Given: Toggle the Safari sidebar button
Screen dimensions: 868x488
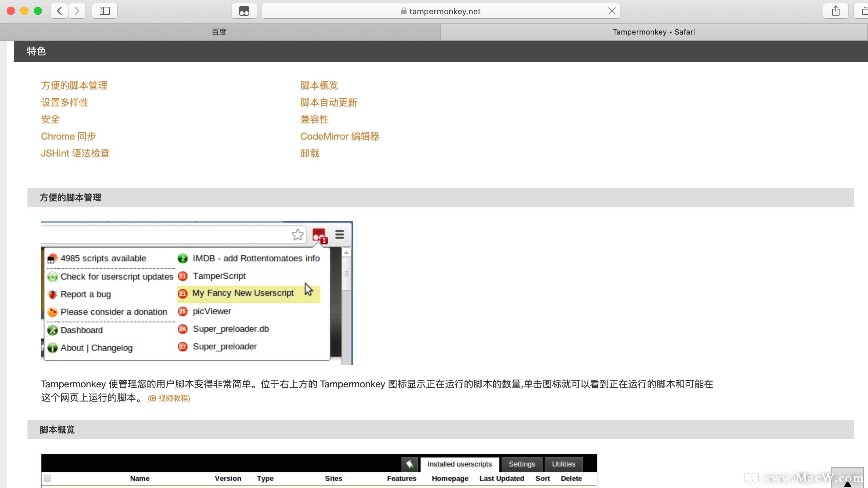Looking at the screenshot, I should (x=105, y=11).
